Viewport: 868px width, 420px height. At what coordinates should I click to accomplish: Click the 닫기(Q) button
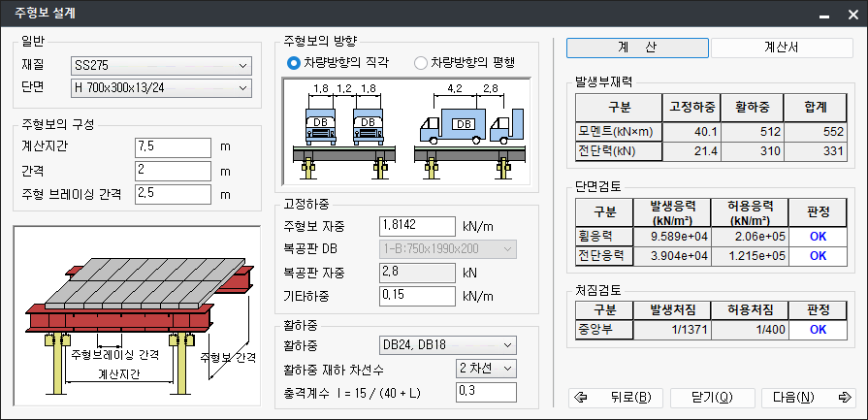(x=711, y=397)
